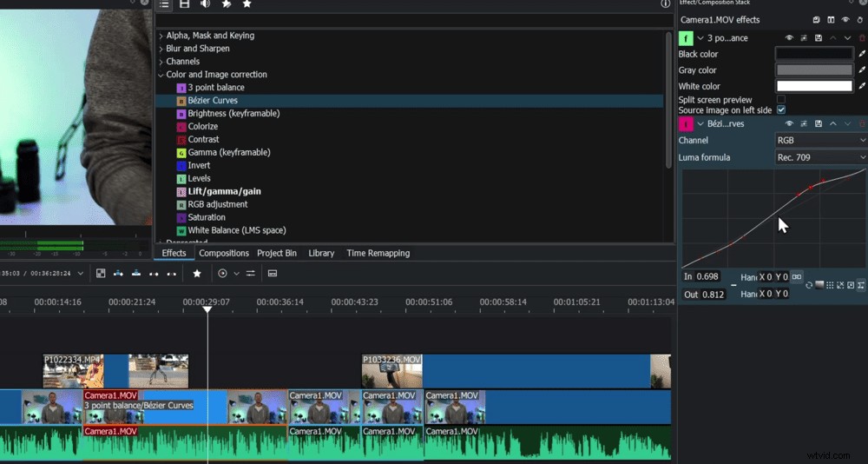The image size is (868, 464).
Task: Pick Black color with the eyedropper
Action: pos(862,54)
